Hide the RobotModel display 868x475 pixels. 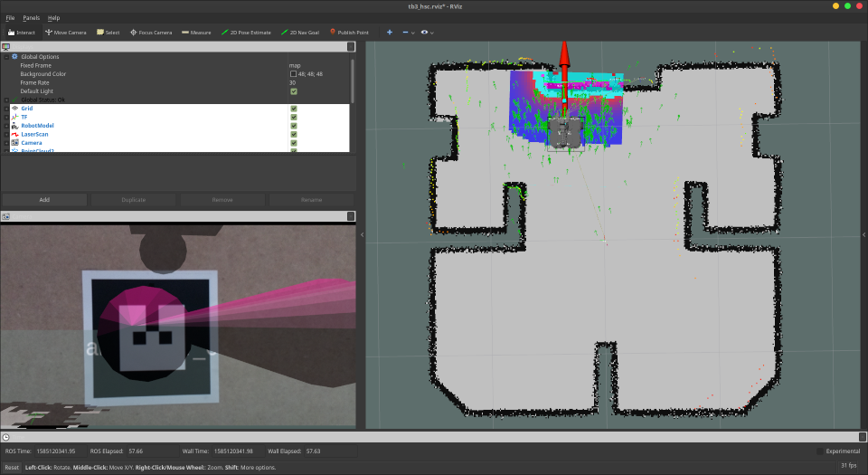tap(293, 126)
